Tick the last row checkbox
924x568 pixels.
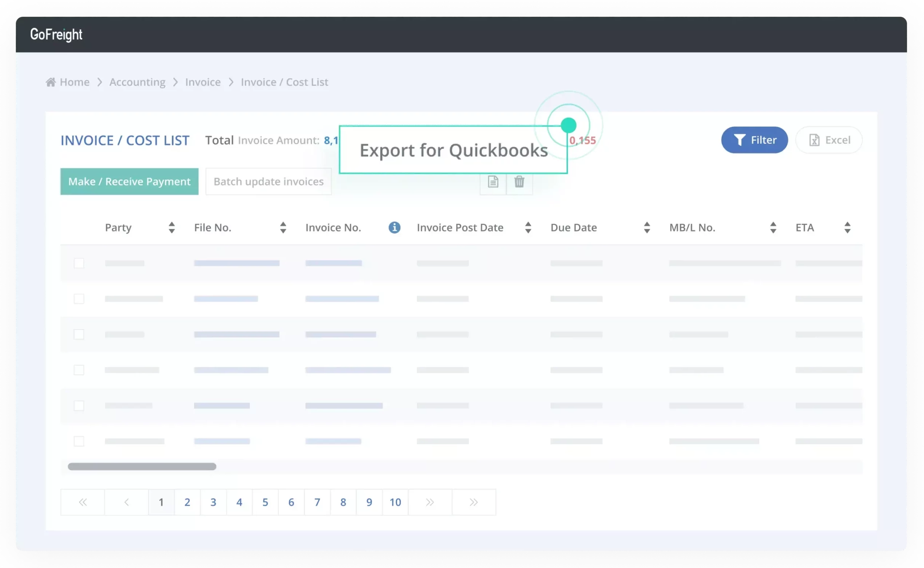79,441
